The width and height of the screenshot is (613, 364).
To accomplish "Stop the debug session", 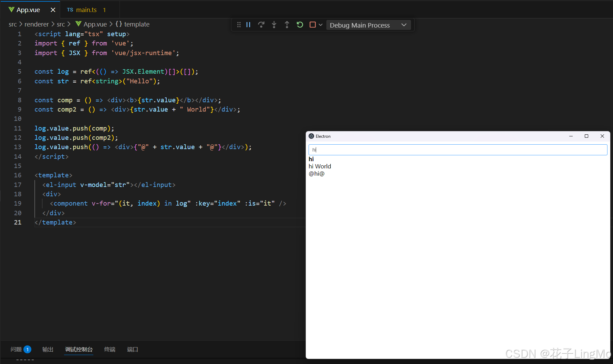I will [x=313, y=25].
